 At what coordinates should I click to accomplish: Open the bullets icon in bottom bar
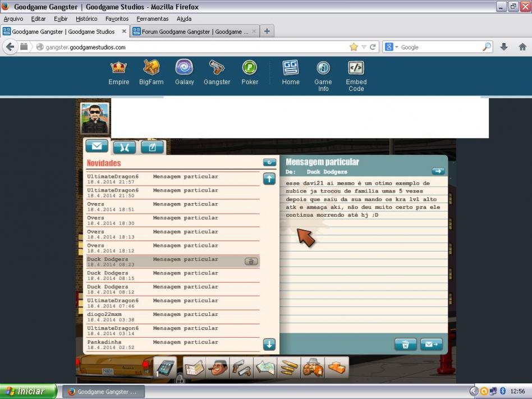tap(289, 368)
